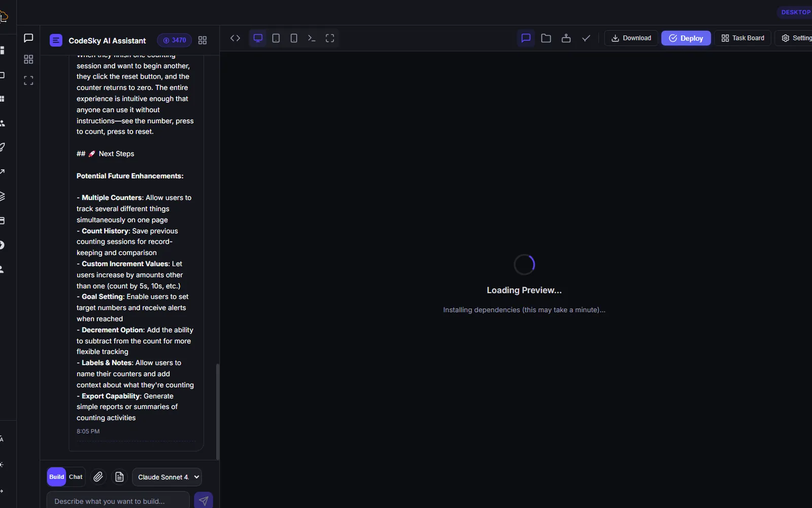Select the tablet preview icon
The image size is (812, 508).
pos(276,38)
